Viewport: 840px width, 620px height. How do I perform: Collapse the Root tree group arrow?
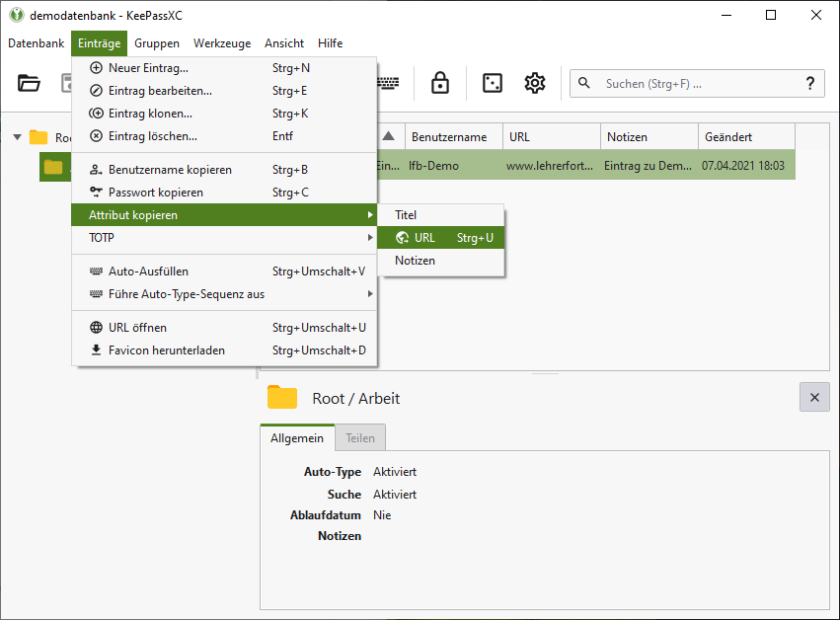[17, 137]
